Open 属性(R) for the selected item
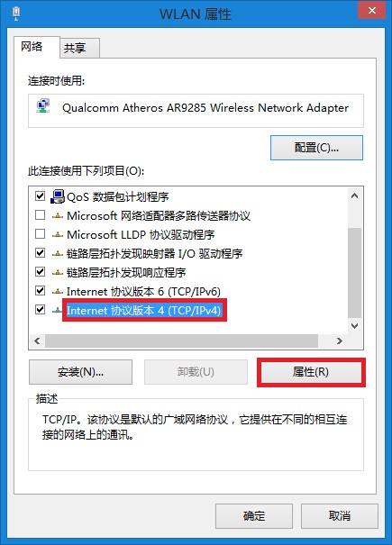This screenshot has width=392, height=545. click(x=311, y=372)
